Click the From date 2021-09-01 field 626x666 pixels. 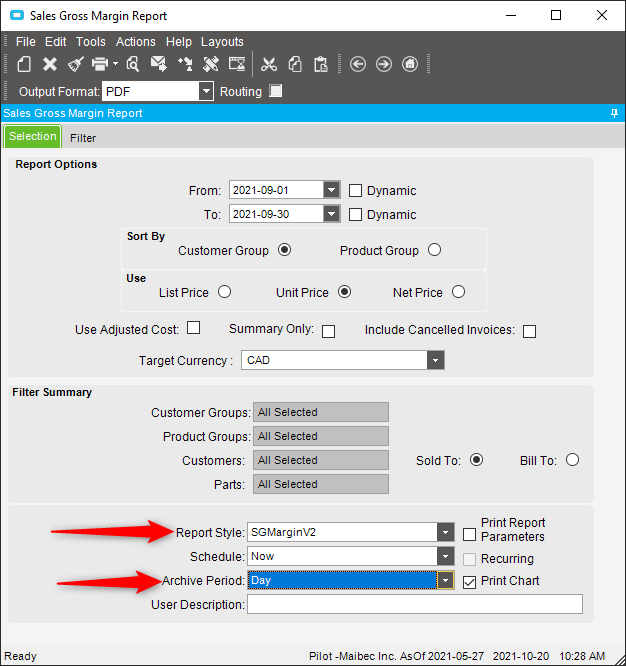point(276,190)
